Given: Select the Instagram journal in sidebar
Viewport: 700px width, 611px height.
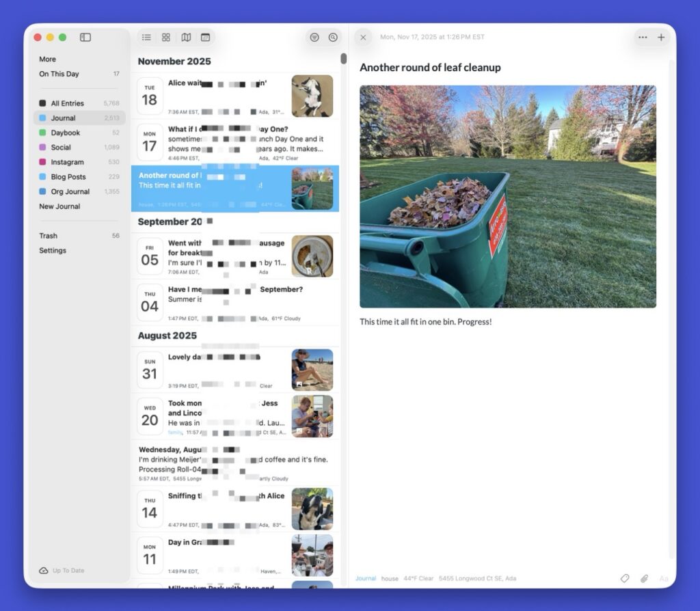Looking at the screenshot, I should [x=67, y=162].
